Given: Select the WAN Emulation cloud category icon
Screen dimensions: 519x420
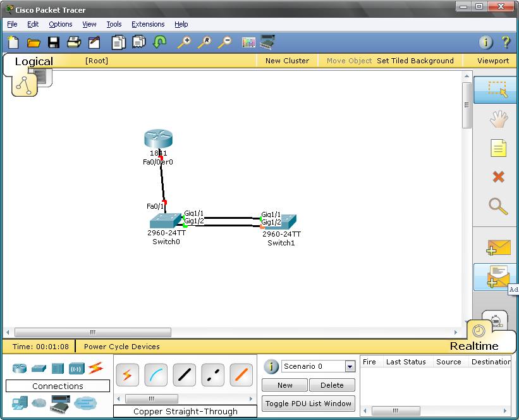Looking at the screenshot, I should (39, 403).
